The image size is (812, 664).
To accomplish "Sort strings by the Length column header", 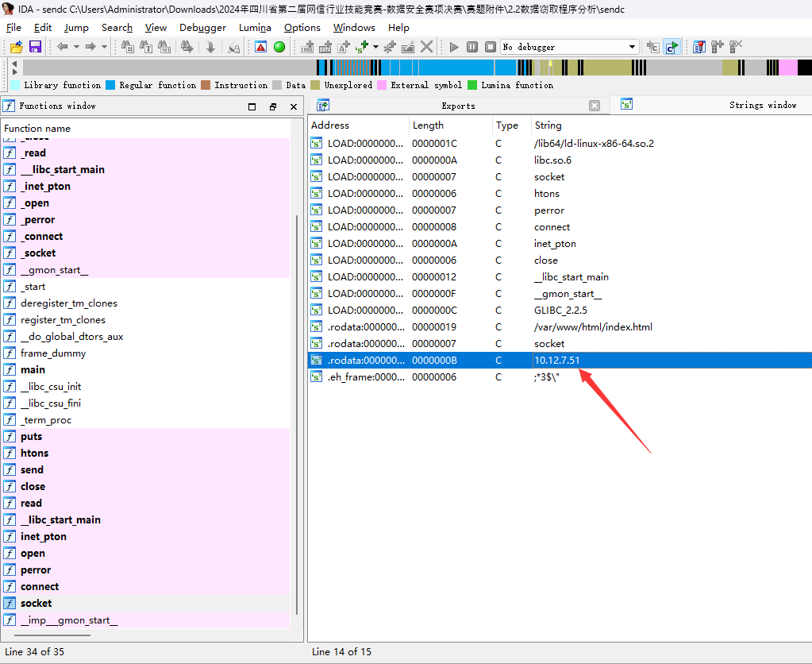I will click(450, 125).
